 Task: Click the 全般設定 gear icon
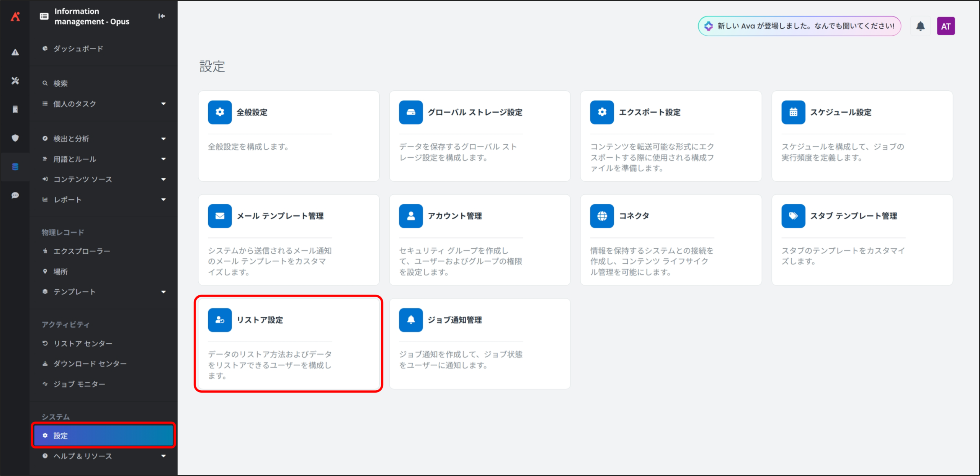pyautogui.click(x=220, y=112)
